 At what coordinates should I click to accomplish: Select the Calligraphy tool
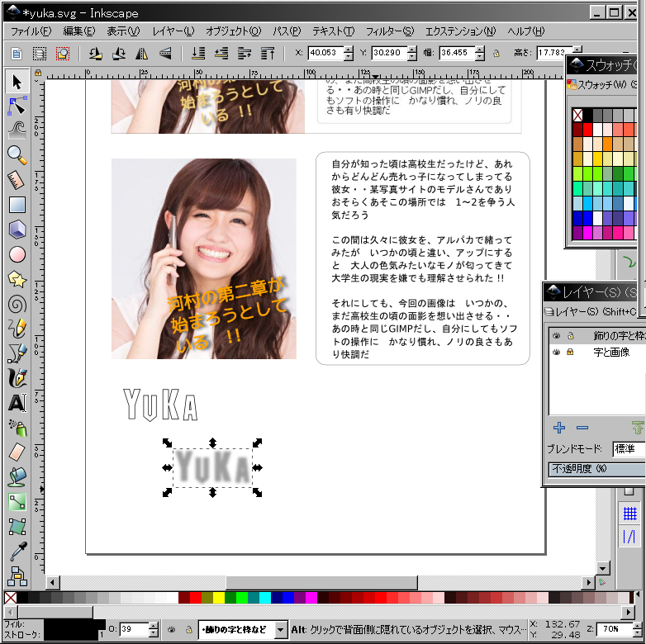coord(17,377)
